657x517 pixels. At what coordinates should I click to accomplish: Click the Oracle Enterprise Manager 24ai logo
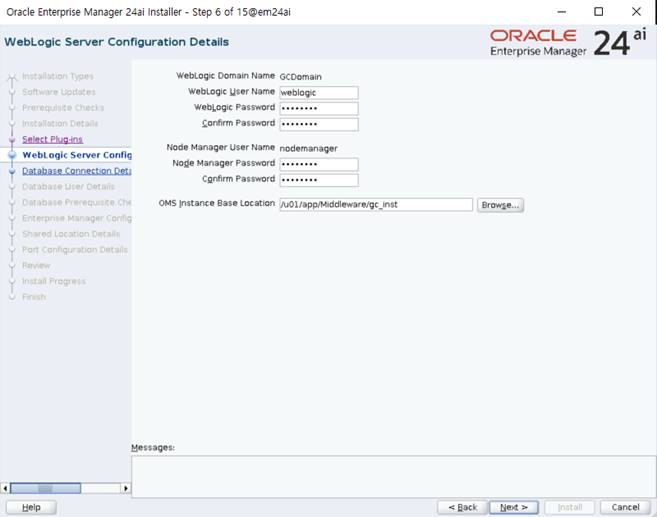click(x=568, y=43)
